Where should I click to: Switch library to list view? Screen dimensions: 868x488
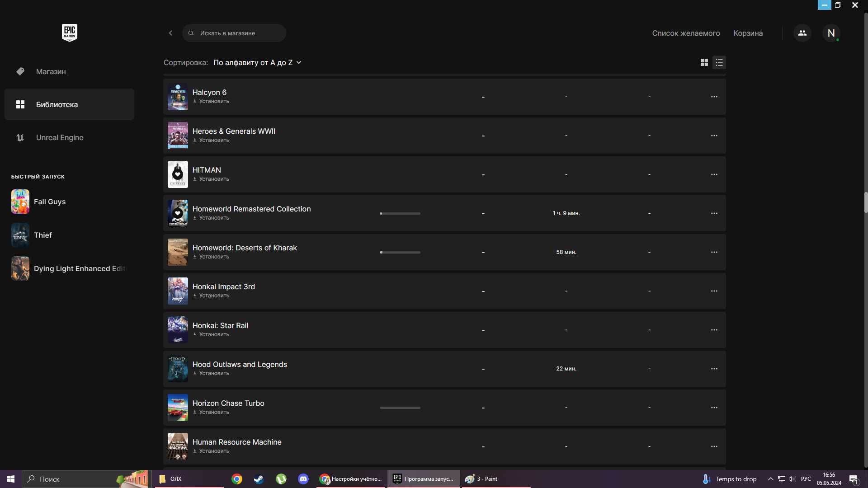point(719,62)
